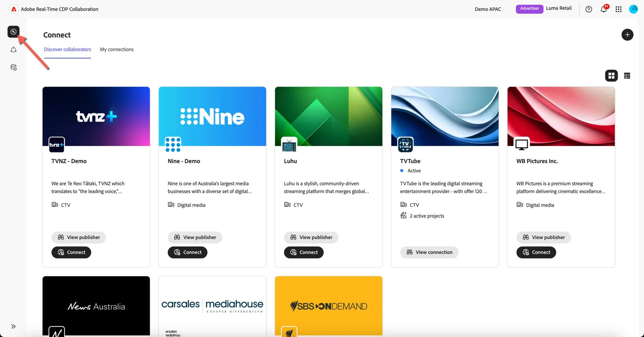Click the TVTube blue wave banner
The width and height of the screenshot is (644, 337).
pos(445,116)
